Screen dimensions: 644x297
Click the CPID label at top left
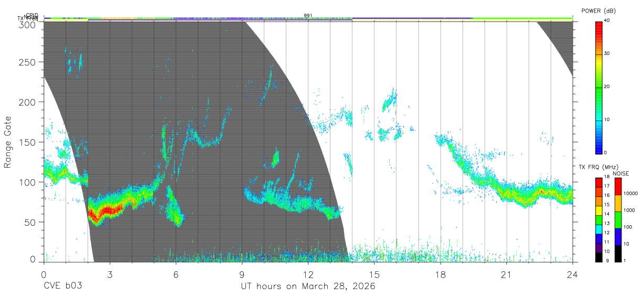(x=33, y=15)
